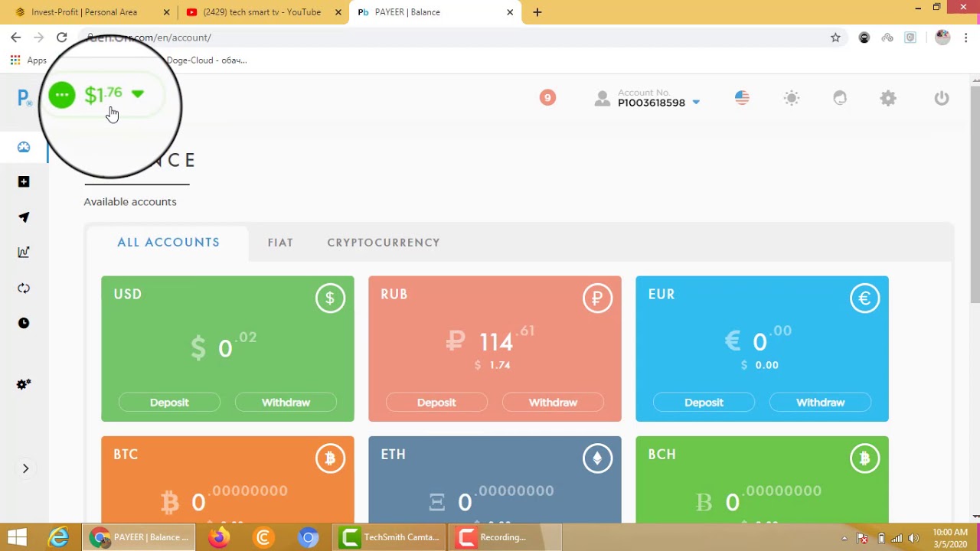Click Deposit on the USD card

[169, 403]
